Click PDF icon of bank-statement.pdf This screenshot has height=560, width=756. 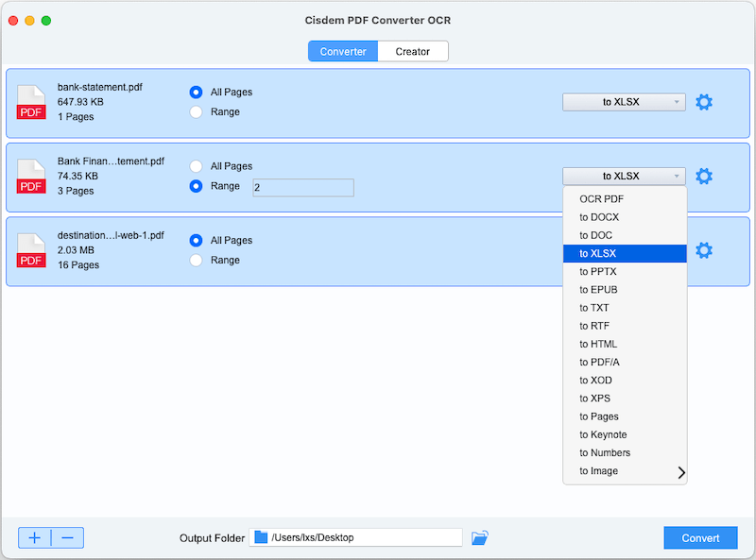[x=31, y=102]
